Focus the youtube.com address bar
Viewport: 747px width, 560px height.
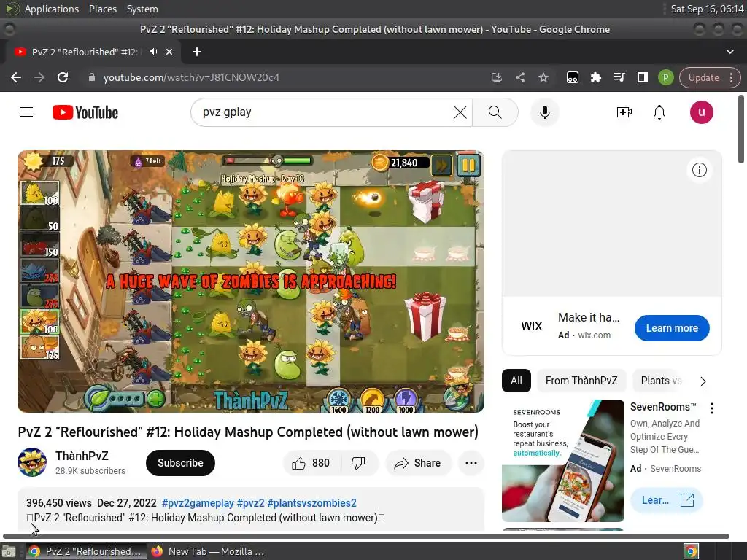coord(286,77)
